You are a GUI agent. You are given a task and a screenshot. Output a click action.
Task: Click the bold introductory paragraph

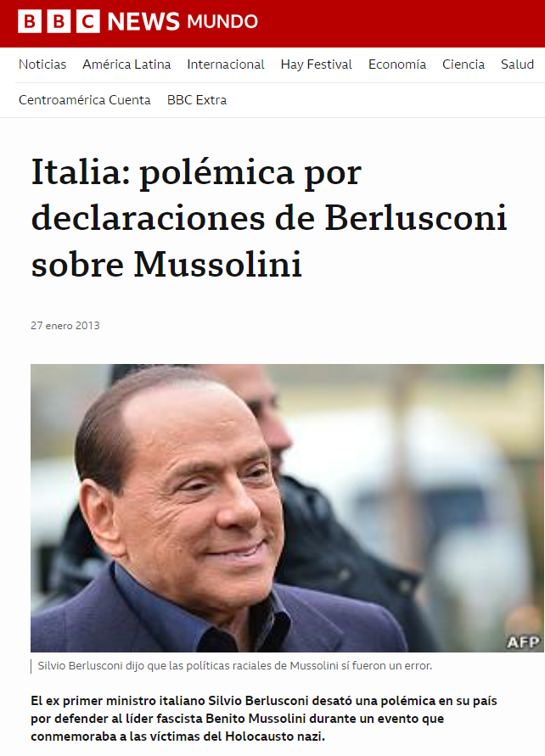click(x=264, y=719)
